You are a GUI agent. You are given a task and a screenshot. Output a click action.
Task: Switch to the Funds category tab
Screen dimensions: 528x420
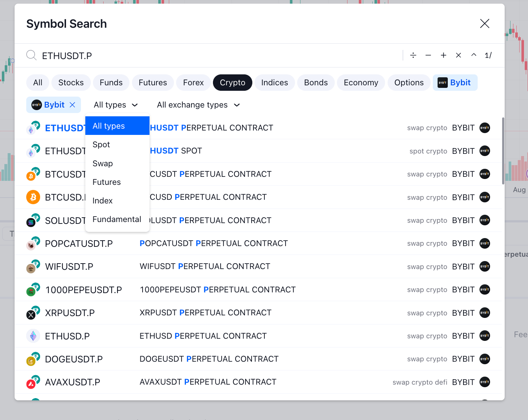coord(111,82)
